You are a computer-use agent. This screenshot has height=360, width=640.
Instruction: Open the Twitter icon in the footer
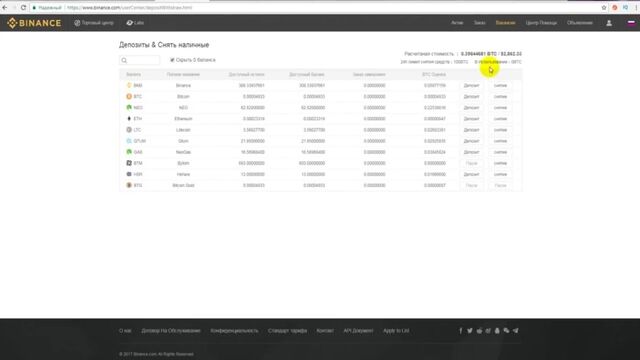click(x=470, y=331)
